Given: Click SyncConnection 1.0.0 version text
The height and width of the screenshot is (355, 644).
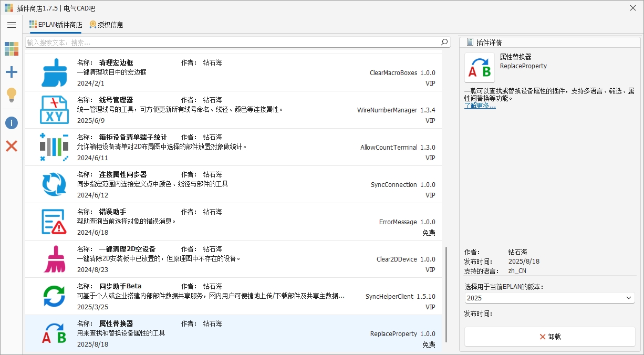Looking at the screenshot, I should (x=403, y=185).
